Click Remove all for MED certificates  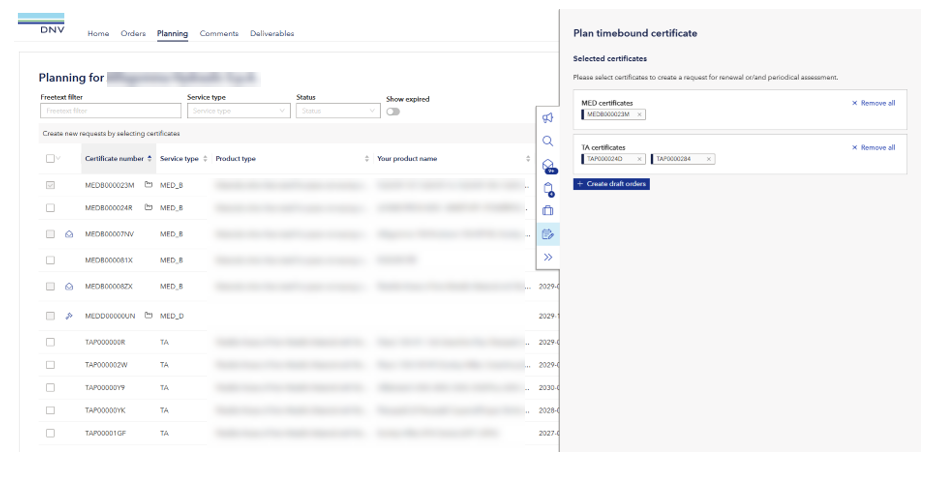pyautogui.click(x=873, y=103)
